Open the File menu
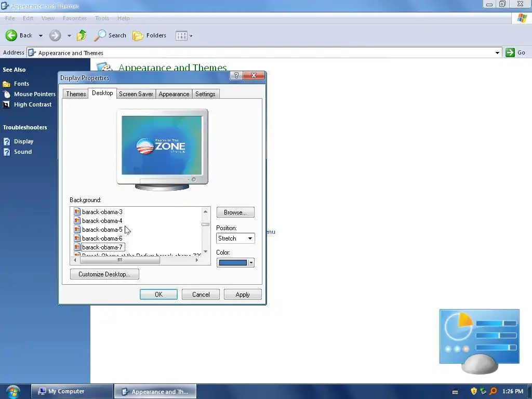Image resolution: width=532 pixels, height=399 pixels. [10, 18]
